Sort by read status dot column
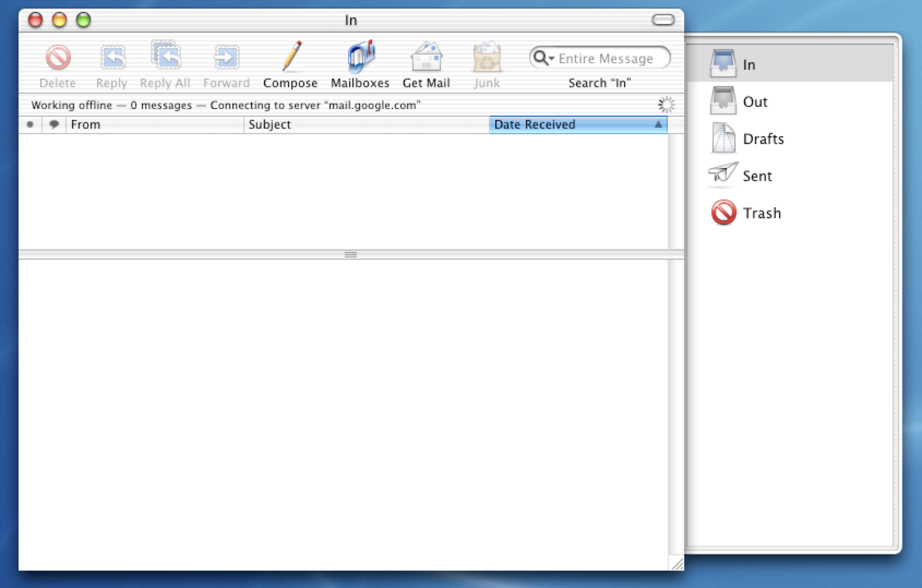Screen dimensions: 922x588 click(30, 125)
